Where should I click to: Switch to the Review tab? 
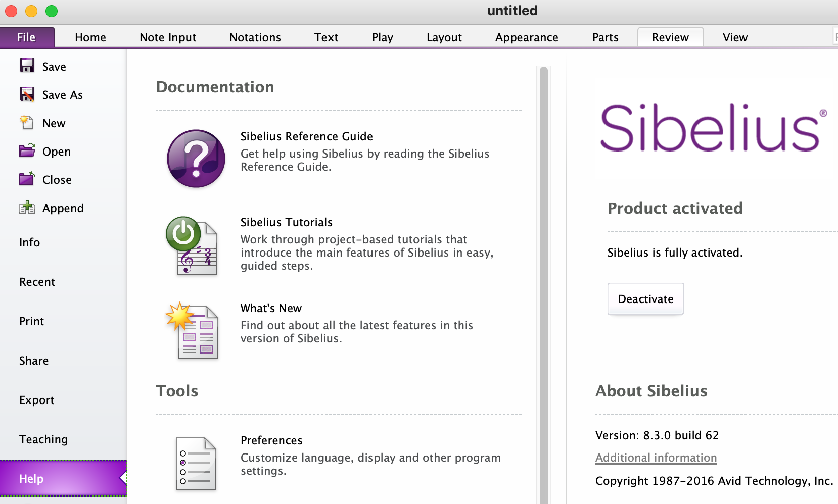(671, 37)
